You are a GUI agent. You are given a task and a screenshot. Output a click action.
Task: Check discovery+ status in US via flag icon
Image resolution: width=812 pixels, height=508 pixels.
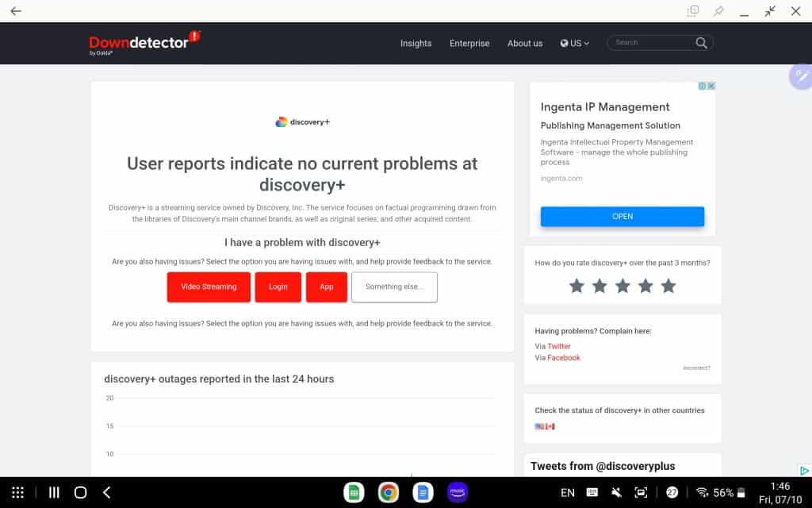pyautogui.click(x=539, y=426)
